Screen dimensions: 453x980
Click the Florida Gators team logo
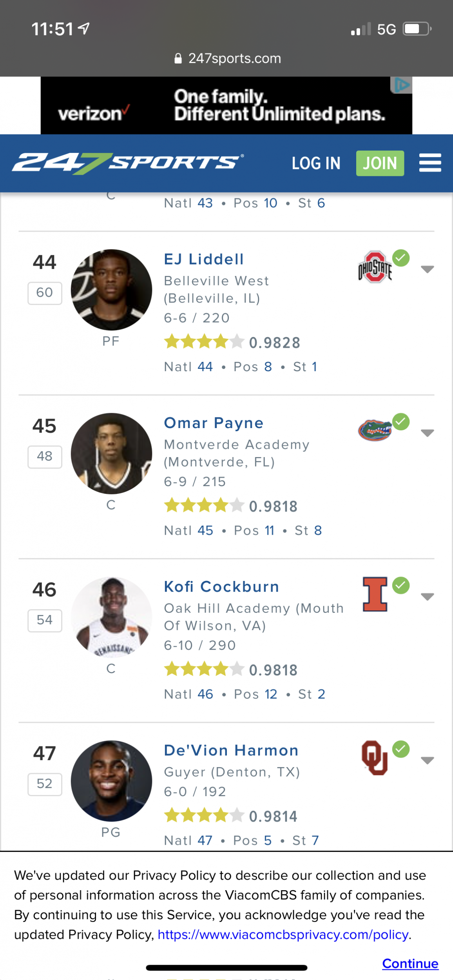(375, 430)
